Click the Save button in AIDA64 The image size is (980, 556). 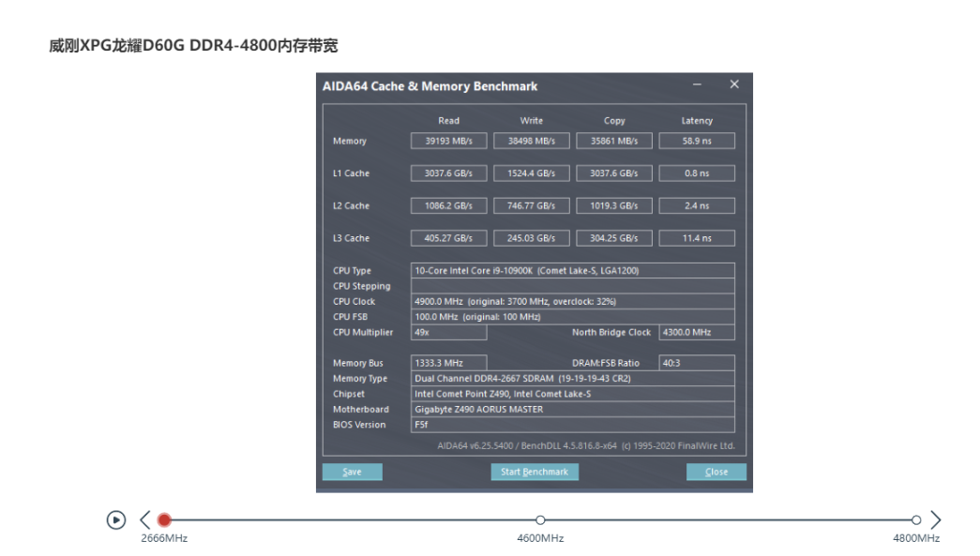[x=353, y=472]
